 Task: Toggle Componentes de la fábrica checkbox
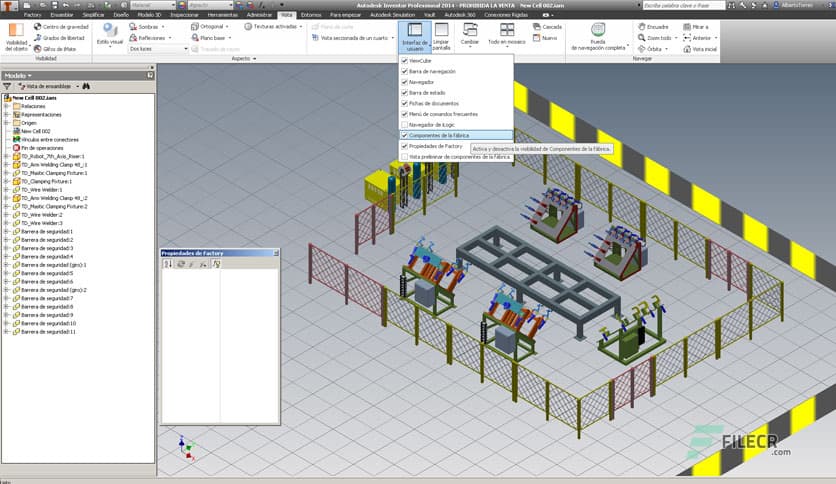tap(405, 135)
